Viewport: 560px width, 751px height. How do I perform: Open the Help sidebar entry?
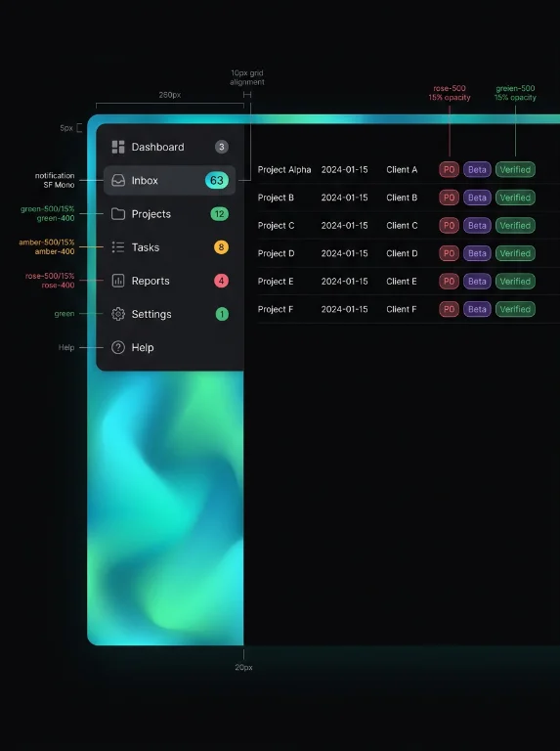tap(169, 348)
